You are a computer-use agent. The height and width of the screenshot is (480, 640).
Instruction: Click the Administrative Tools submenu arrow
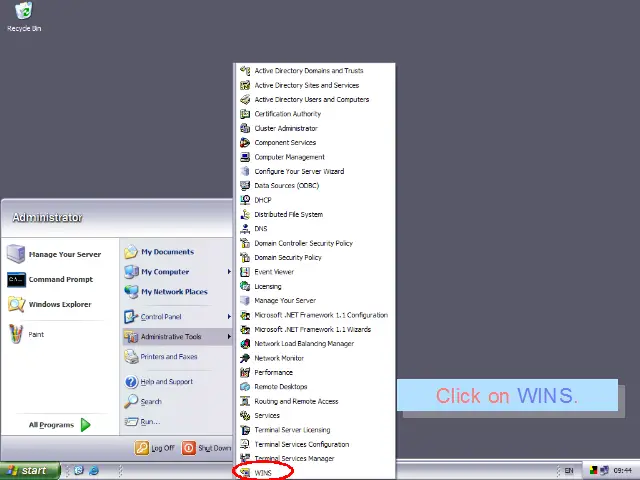pos(229,336)
